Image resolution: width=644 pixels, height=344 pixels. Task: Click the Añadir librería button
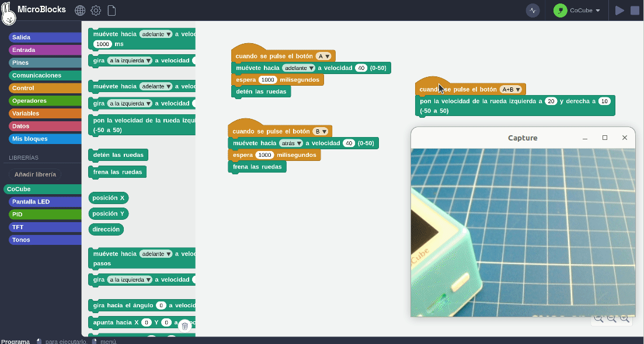point(35,174)
